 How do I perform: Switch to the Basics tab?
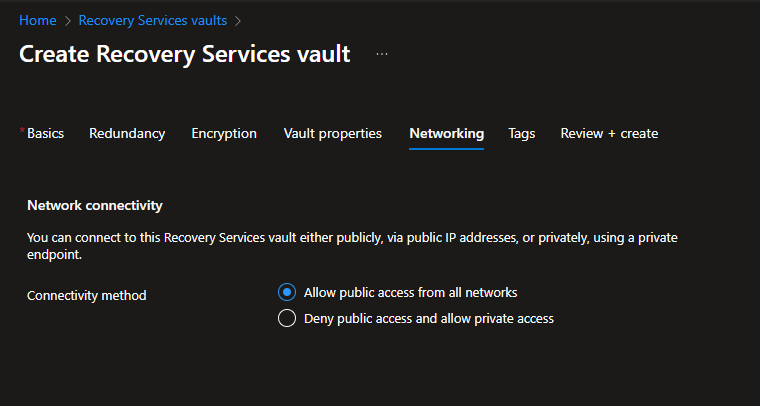[x=45, y=133]
